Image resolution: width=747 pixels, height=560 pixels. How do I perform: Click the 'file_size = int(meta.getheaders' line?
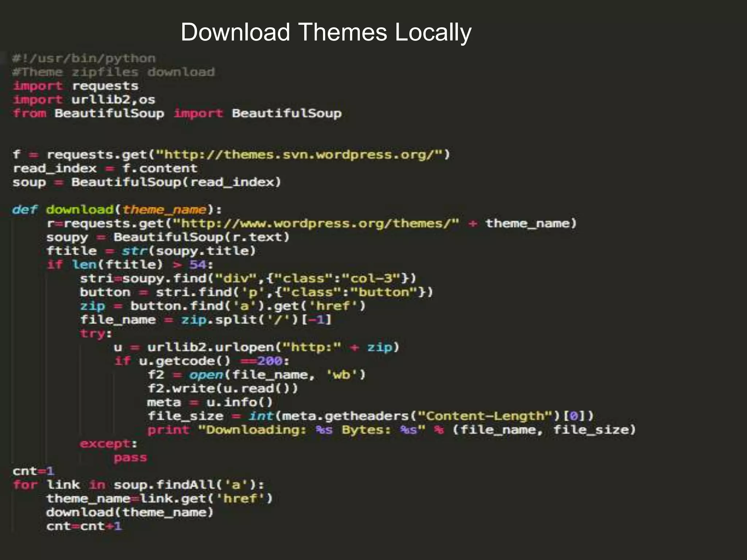click(x=371, y=416)
